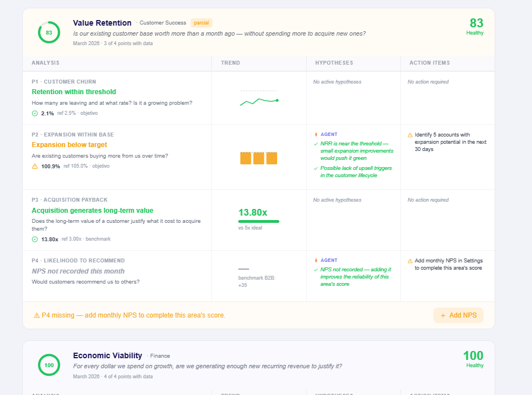
Task: Click the green check icon beside 2.1% churn
Action: (x=35, y=113)
